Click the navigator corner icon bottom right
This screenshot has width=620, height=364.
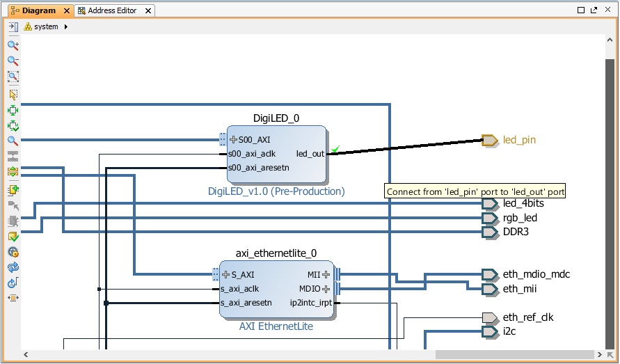click(x=610, y=354)
